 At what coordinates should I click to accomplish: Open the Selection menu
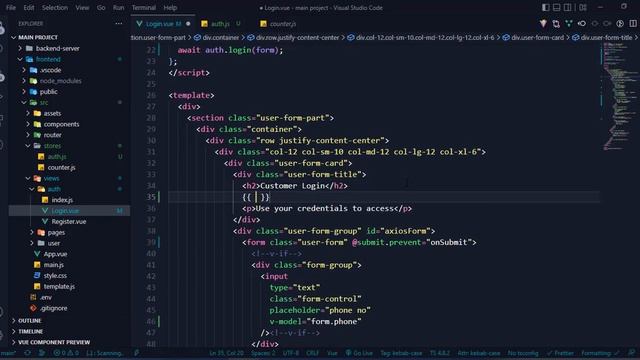point(55,7)
